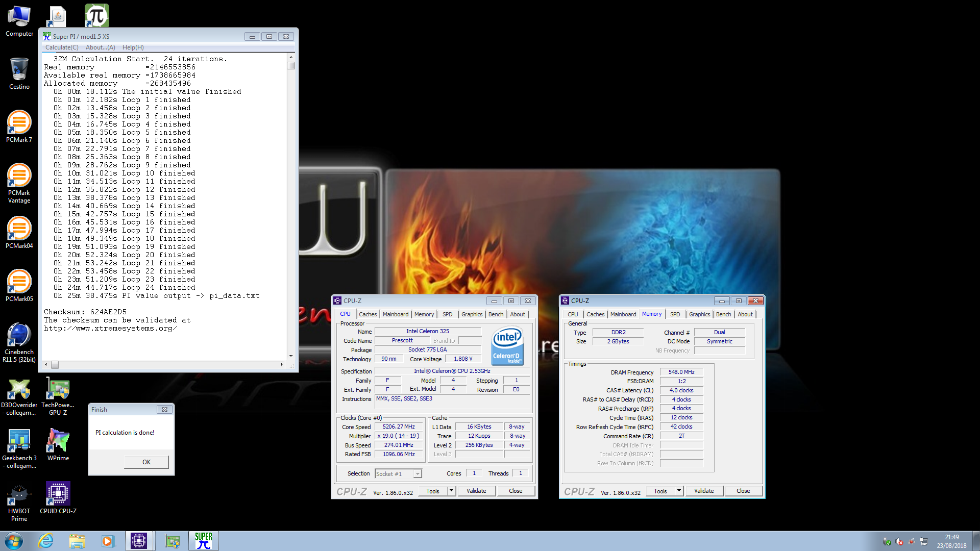Select the HWBOT Prime desktop shortcut
Viewport: 980px width, 551px height.
[19, 502]
